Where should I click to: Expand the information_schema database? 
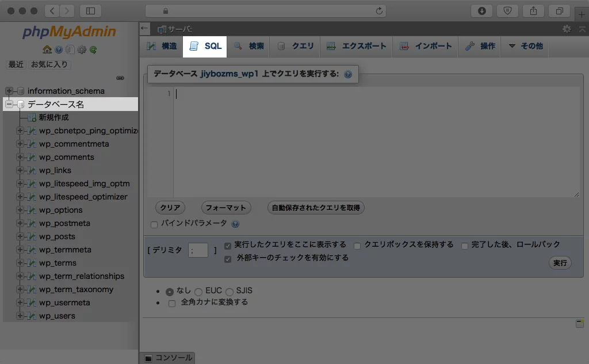9,90
